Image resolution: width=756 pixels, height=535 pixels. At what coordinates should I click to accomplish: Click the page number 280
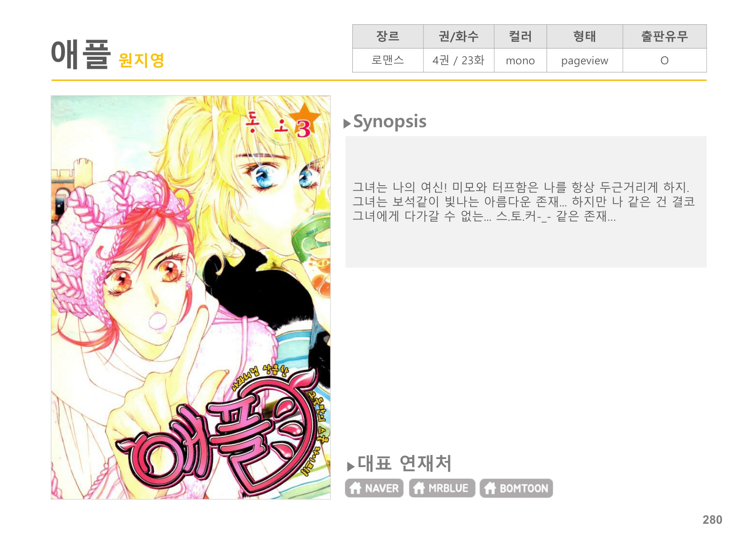[712, 520]
